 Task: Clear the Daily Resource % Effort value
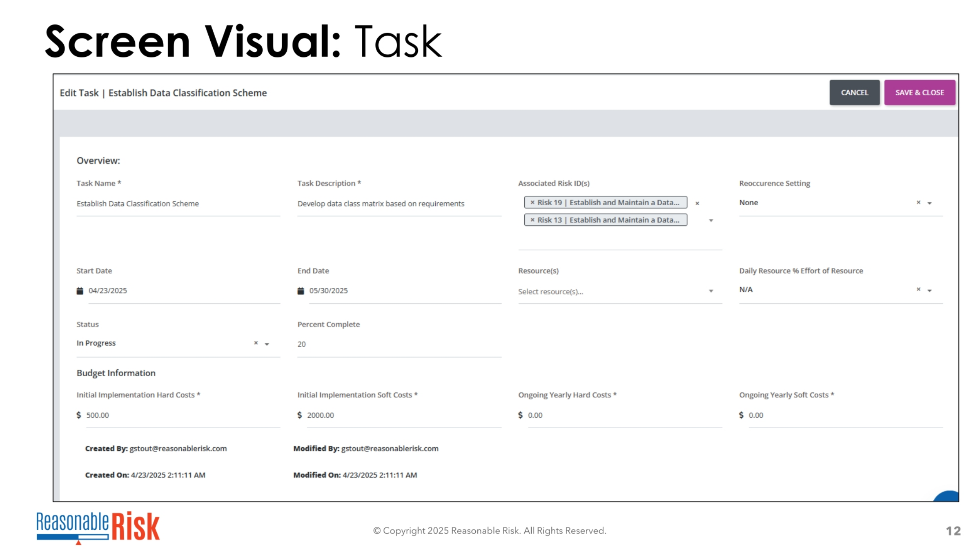point(918,289)
